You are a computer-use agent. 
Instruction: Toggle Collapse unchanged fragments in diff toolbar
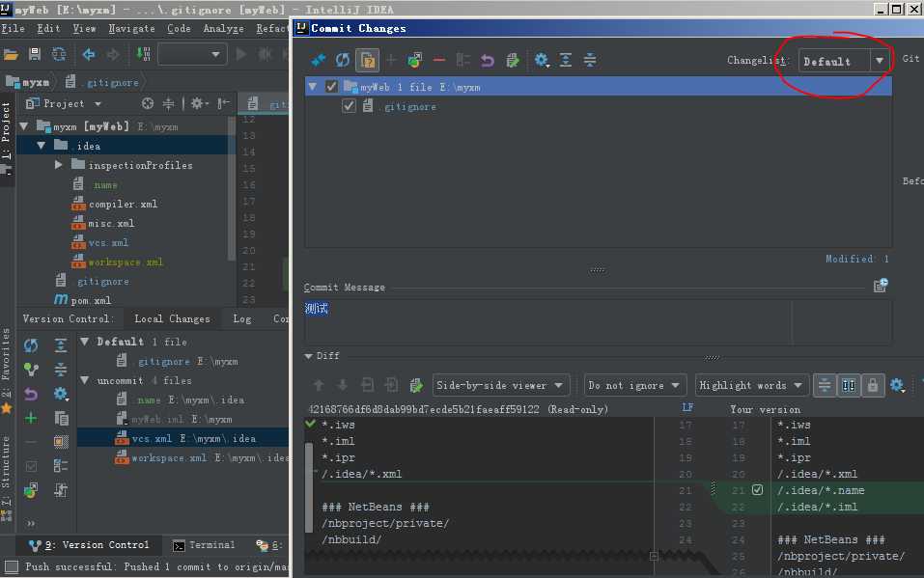pyautogui.click(x=825, y=385)
